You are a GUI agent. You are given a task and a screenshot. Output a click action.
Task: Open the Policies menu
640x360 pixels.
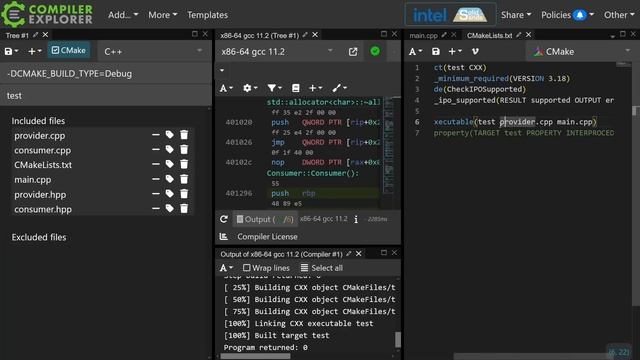tap(567, 15)
